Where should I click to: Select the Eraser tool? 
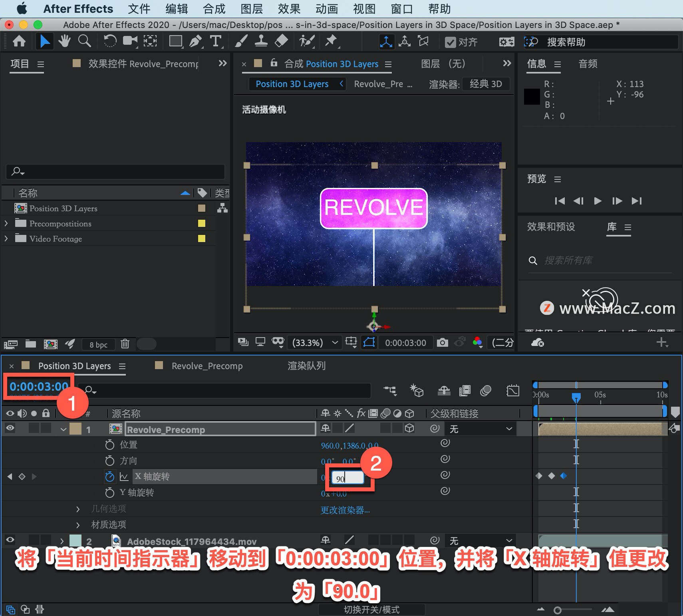282,41
